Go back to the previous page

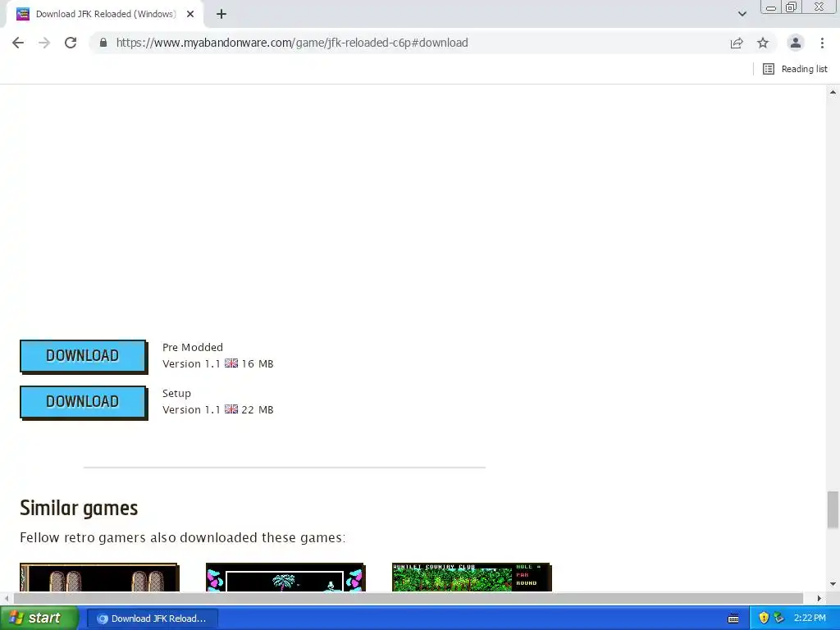18,43
